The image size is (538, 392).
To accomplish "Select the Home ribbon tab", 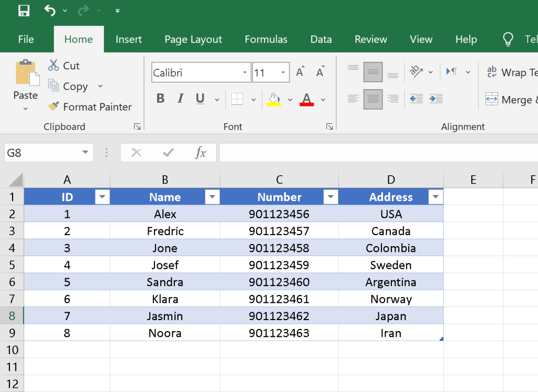I will coord(79,39).
